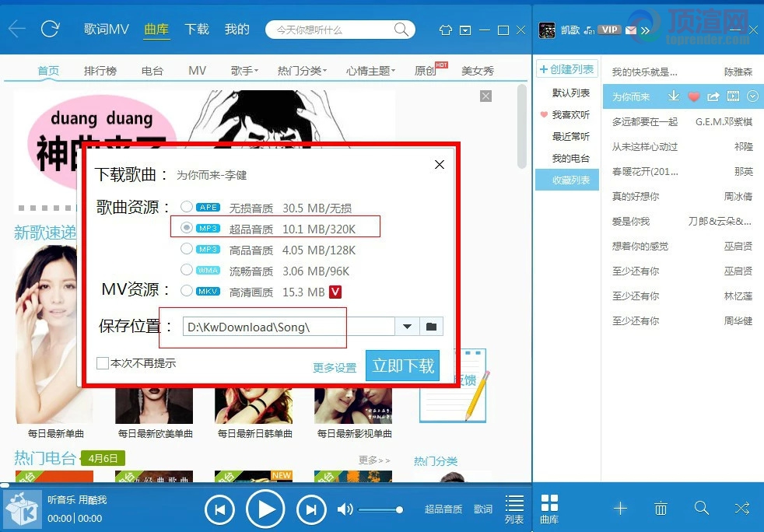This screenshot has width=764, height=532.
Task: Open the 默认列表 playlist
Action: (570, 93)
